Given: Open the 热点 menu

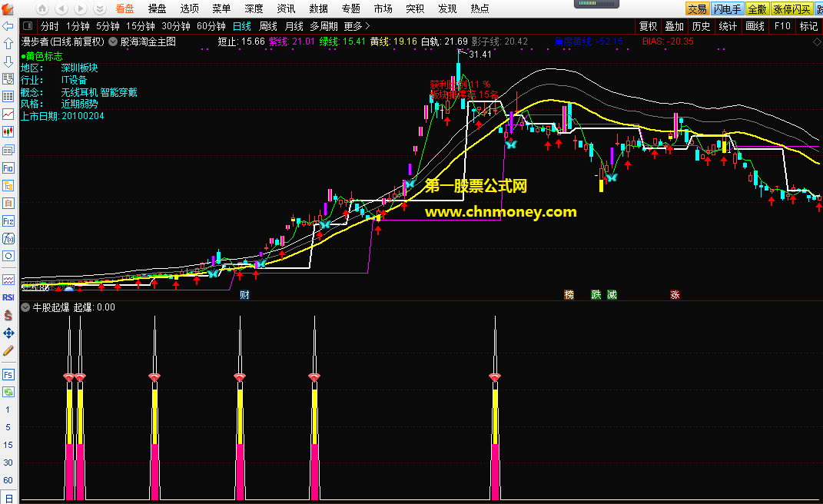Looking at the screenshot, I should (480, 9).
